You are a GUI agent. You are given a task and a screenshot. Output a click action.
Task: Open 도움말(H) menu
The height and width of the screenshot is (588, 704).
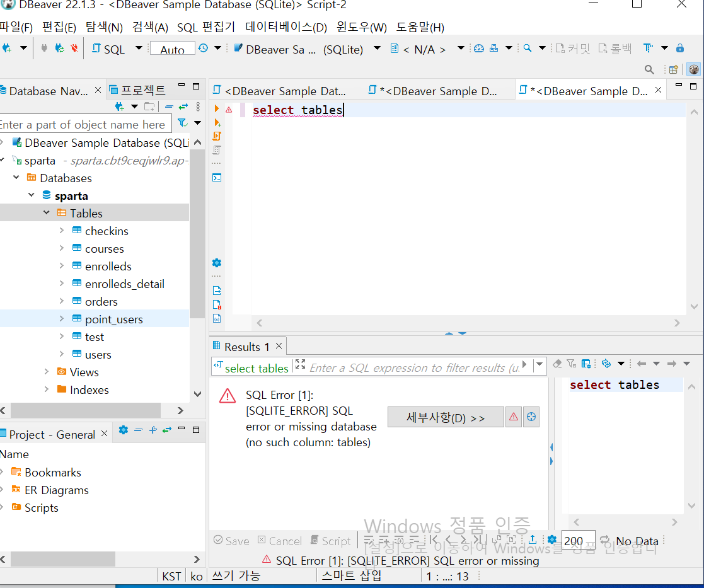(x=420, y=27)
